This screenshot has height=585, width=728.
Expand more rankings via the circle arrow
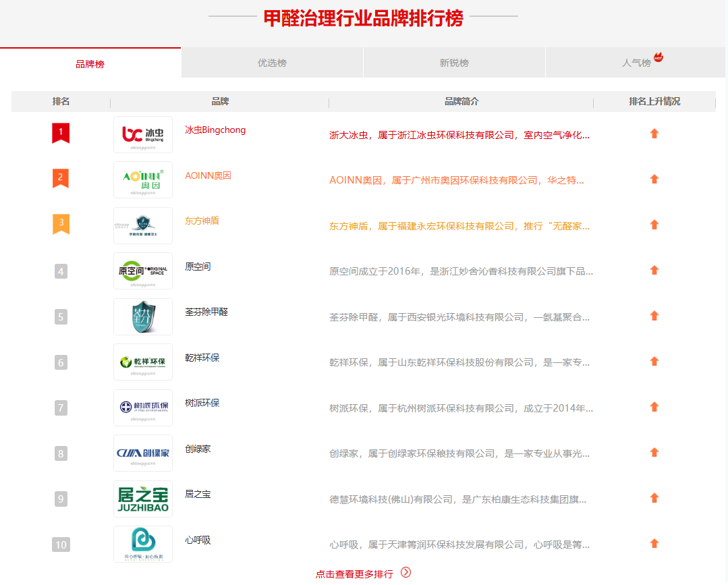(x=404, y=571)
